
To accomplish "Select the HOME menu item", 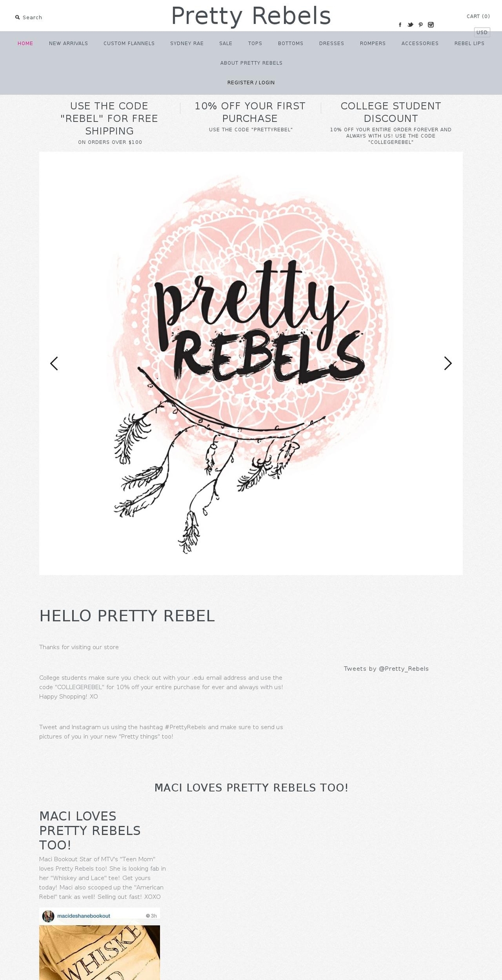I will pos(25,43).
